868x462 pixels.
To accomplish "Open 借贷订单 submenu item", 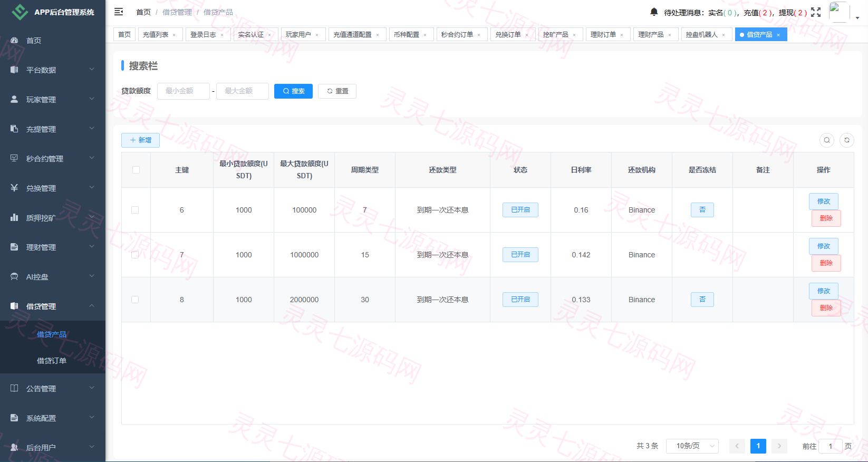I will tap(53, 361).
